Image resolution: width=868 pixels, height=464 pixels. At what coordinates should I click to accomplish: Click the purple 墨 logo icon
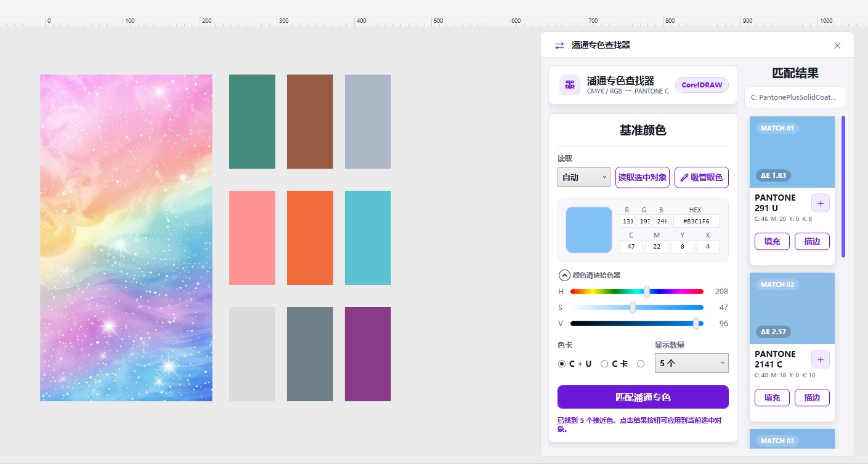pyautogui.click(x=569, y=85)
